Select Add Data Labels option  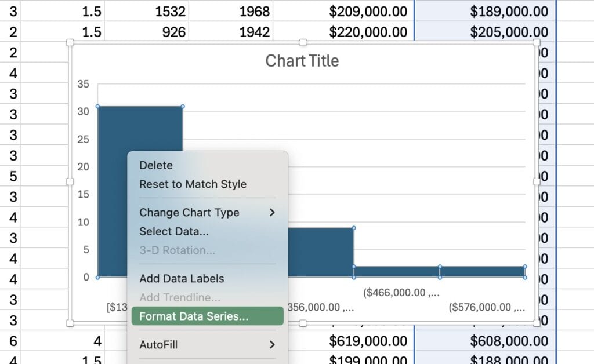[182, 278]
